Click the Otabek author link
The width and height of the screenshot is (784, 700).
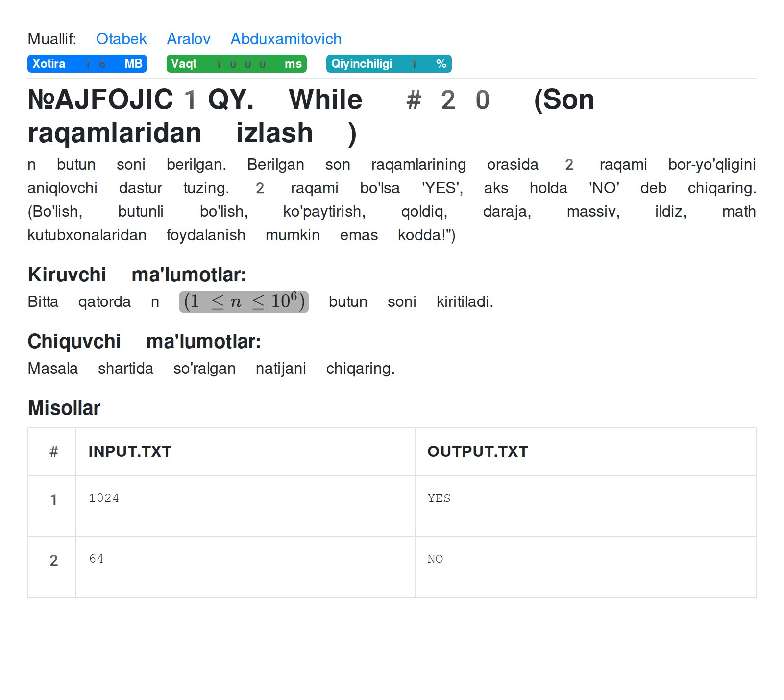121,39
